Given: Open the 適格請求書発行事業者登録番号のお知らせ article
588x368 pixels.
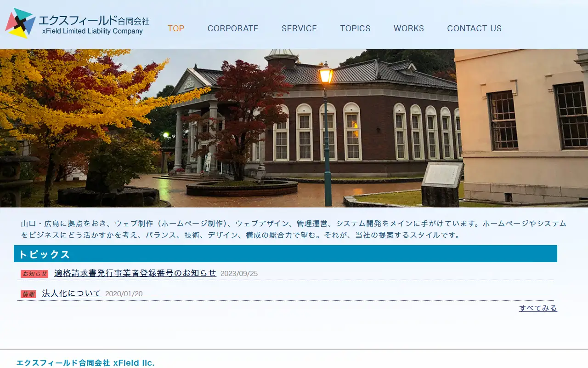Looking at the screenshot, I should point(135,273).
